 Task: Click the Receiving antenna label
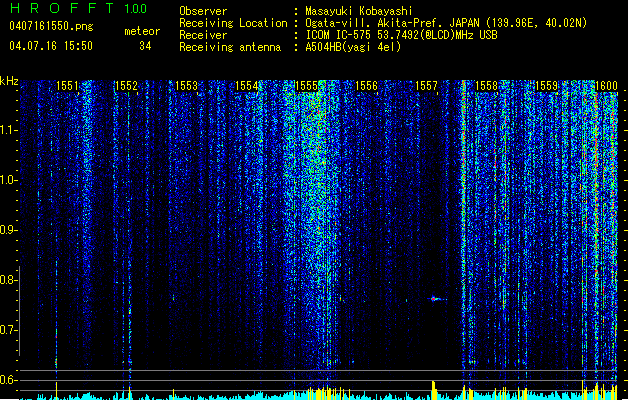230,47
